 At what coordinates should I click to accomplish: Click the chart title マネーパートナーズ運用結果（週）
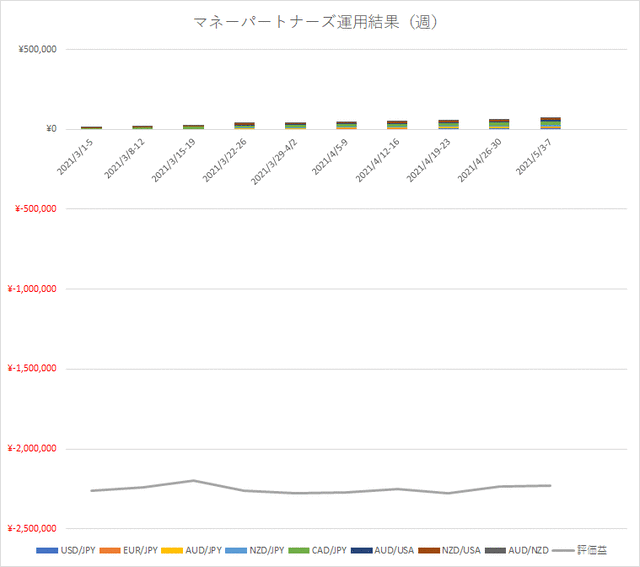click(316, 22)
